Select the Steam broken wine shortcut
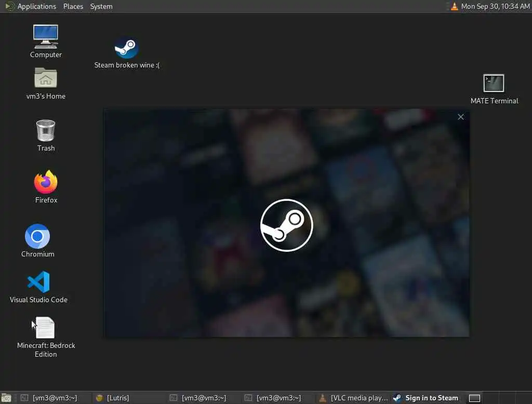The width and height of the screenshot is (532, 404). [x=127, y=52]
